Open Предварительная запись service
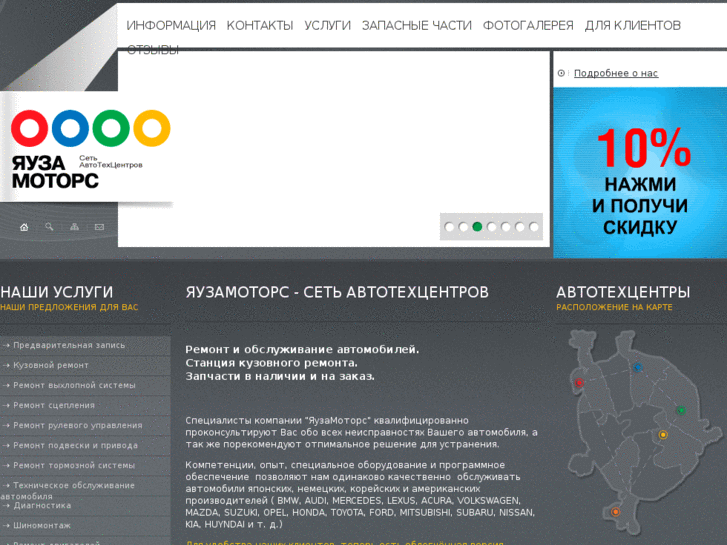This screenshot has height=545, width=727. (x=85, y=346)
